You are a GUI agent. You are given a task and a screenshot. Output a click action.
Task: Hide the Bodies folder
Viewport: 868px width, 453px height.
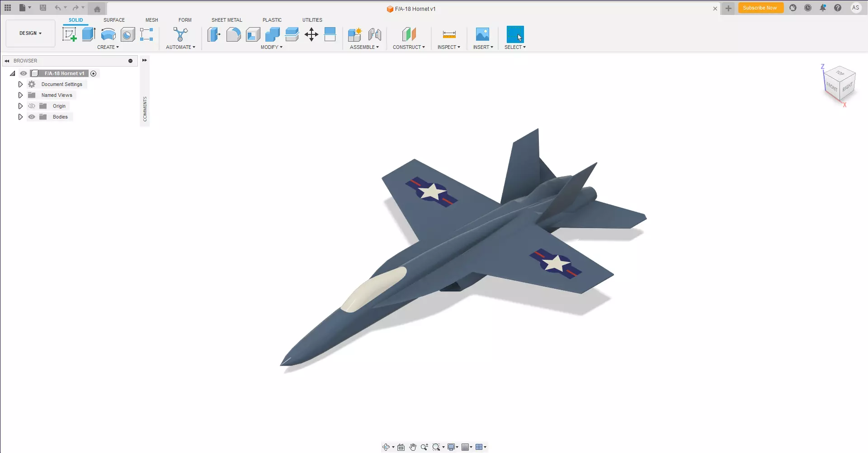32,117
